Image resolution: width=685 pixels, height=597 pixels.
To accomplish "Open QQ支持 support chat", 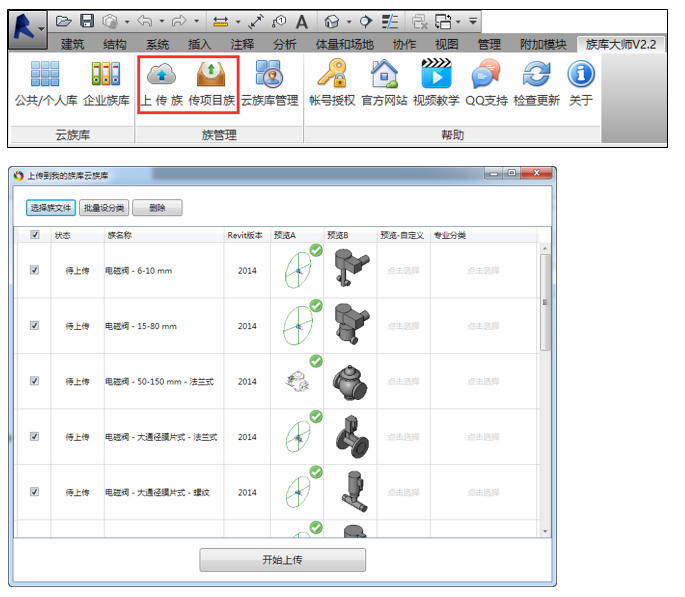I will (x=486, y=77).
